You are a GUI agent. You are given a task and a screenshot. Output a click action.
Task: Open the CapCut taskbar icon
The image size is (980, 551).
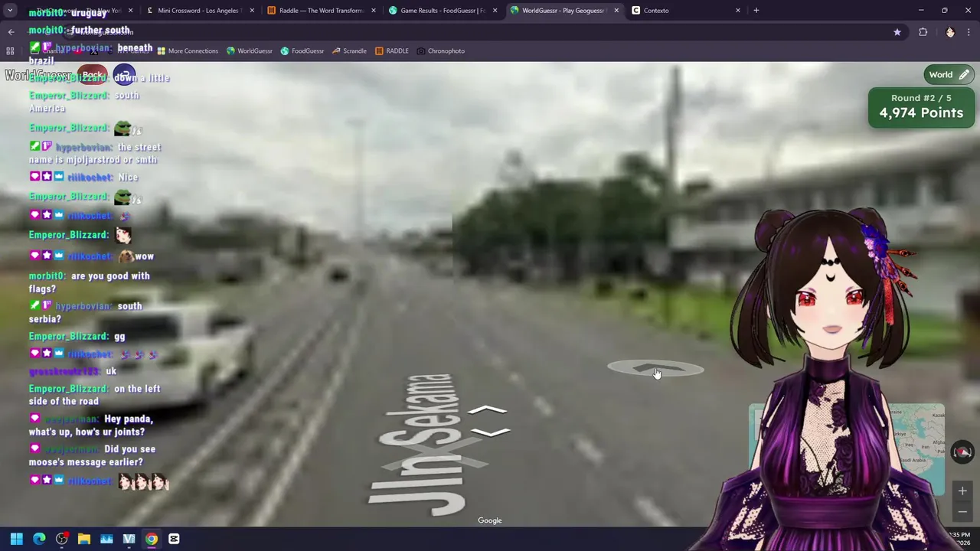[x=174, y=539]
